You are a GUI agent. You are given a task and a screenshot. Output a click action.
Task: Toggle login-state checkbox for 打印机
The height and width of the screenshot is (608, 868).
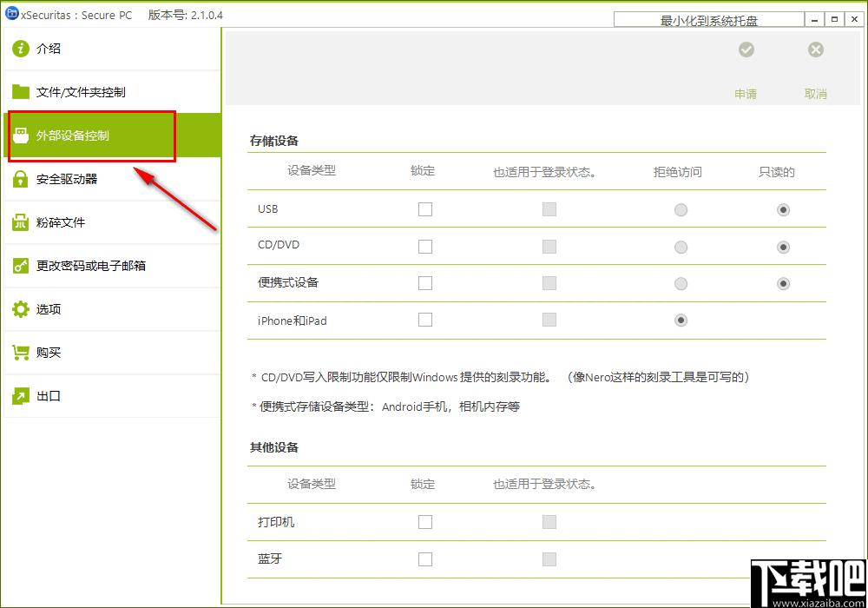click(549, 522)
